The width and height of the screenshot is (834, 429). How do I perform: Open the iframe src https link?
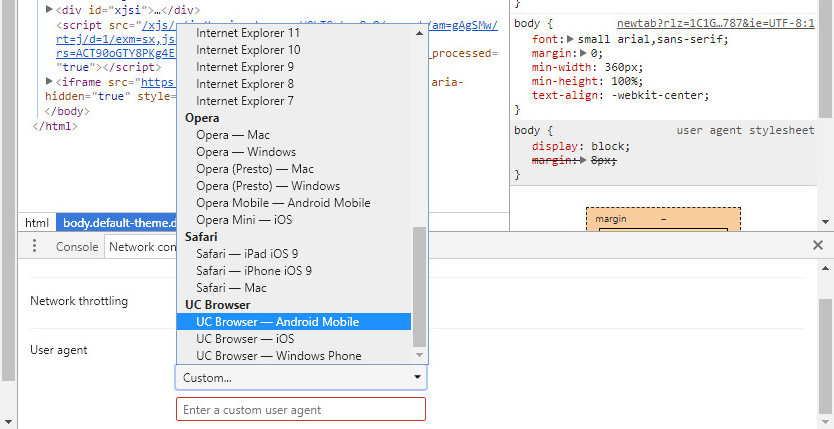(158, 82)
